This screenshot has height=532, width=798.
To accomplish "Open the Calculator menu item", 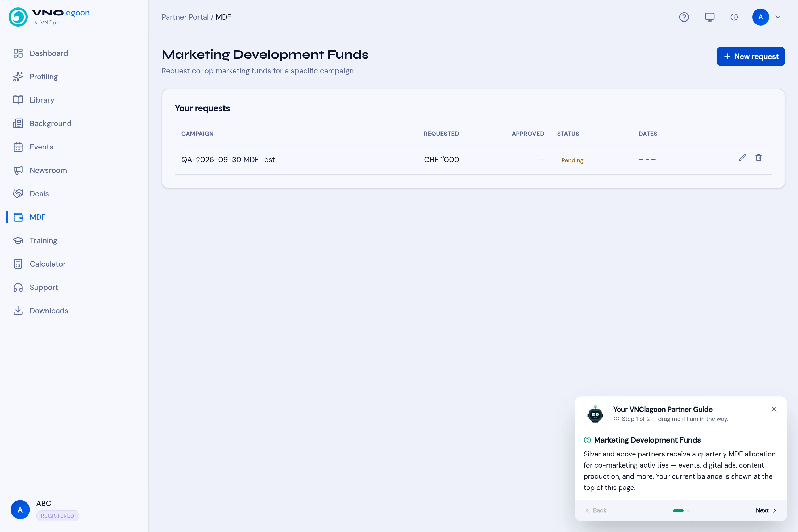I will pos(74,264).
